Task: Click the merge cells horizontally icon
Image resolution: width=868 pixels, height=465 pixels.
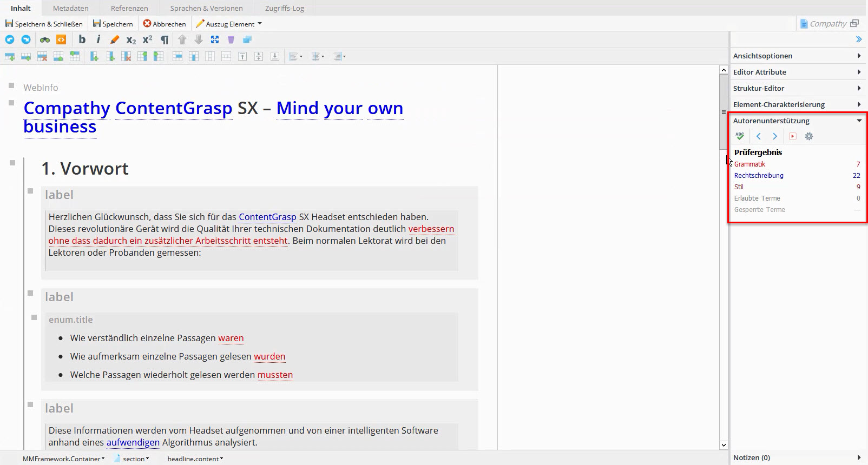Action: [x=177, y=56]
